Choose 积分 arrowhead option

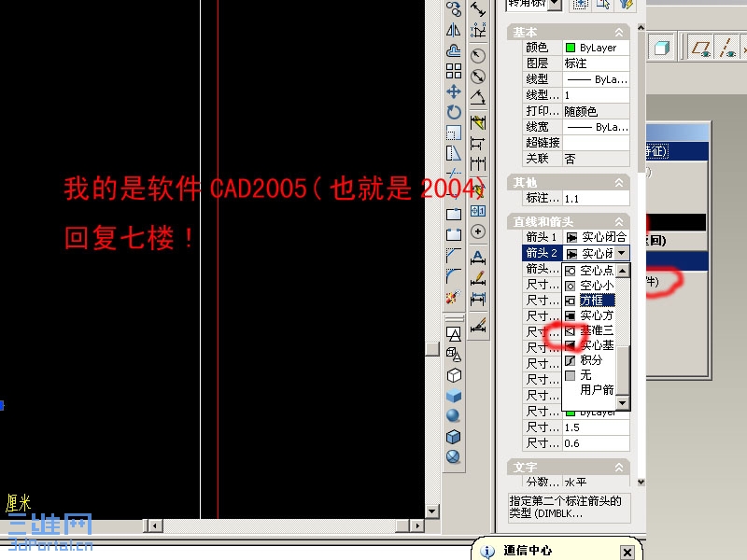pos(589,360)
